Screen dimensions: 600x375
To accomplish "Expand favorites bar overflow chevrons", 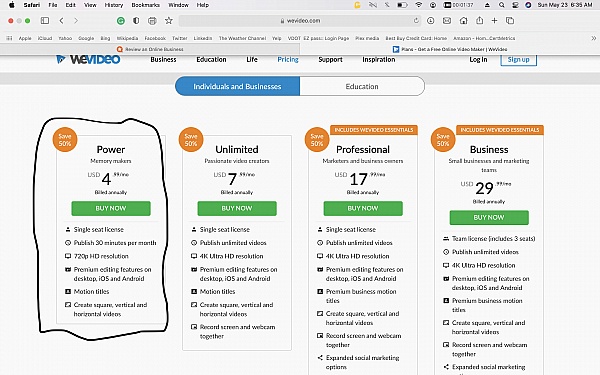I will tap(593, 38).
